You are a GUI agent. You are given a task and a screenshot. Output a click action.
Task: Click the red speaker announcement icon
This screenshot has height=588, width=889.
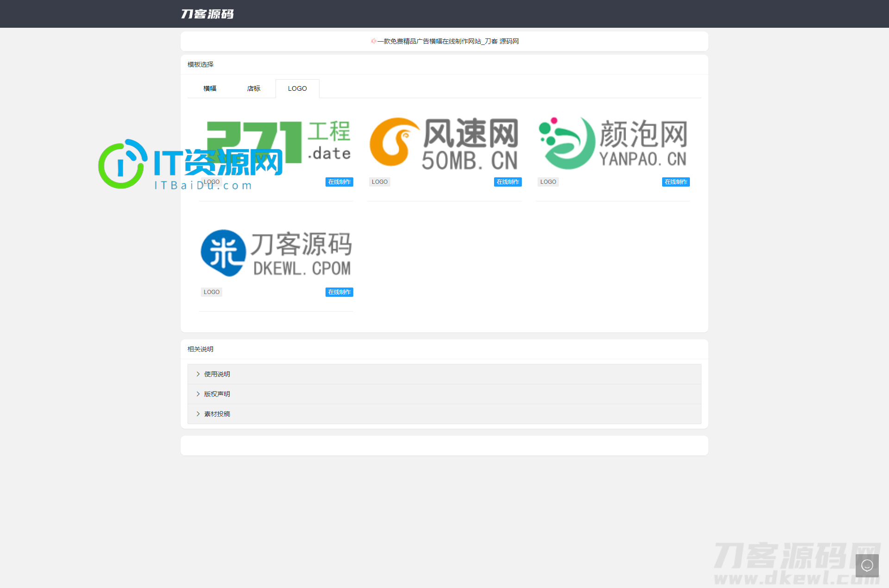[x=373, y=41]
